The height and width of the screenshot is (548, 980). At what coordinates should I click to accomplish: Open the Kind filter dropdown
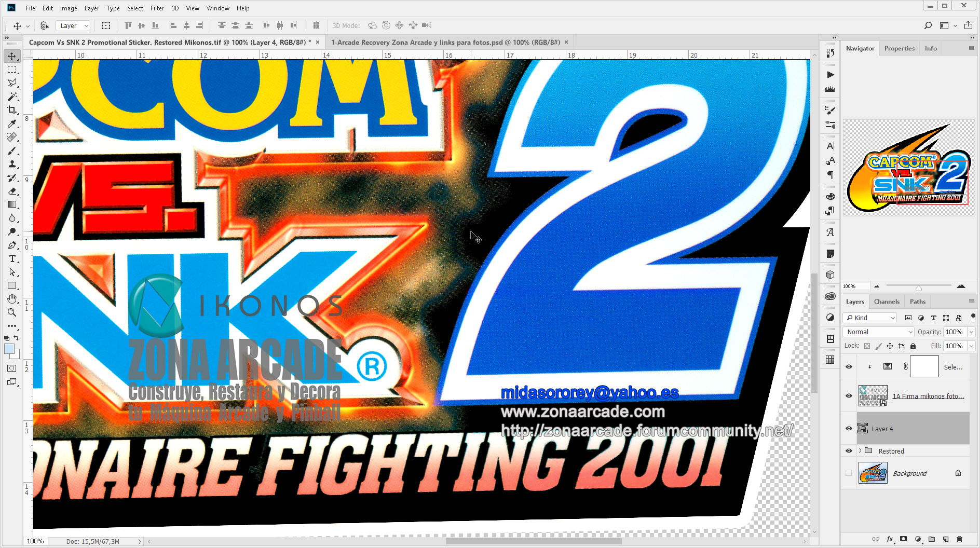(869, 318)
